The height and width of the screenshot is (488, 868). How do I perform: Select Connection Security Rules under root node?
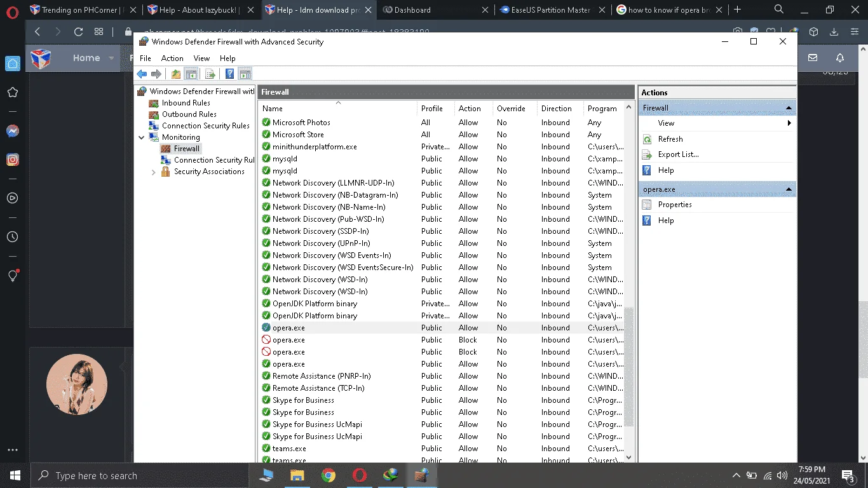point(205,126)
